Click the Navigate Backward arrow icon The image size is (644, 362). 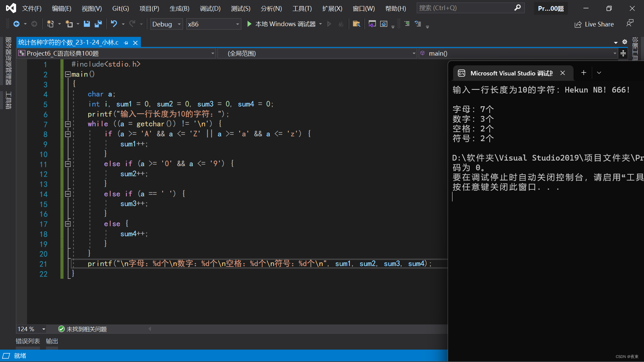coord(17,24)
